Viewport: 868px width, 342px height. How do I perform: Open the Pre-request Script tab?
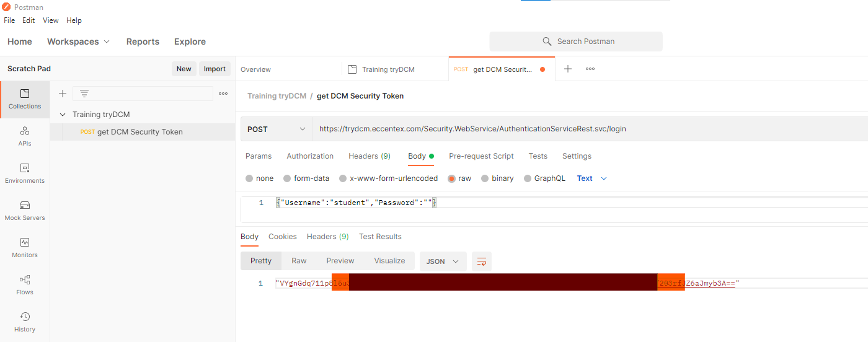coord(481,156)
